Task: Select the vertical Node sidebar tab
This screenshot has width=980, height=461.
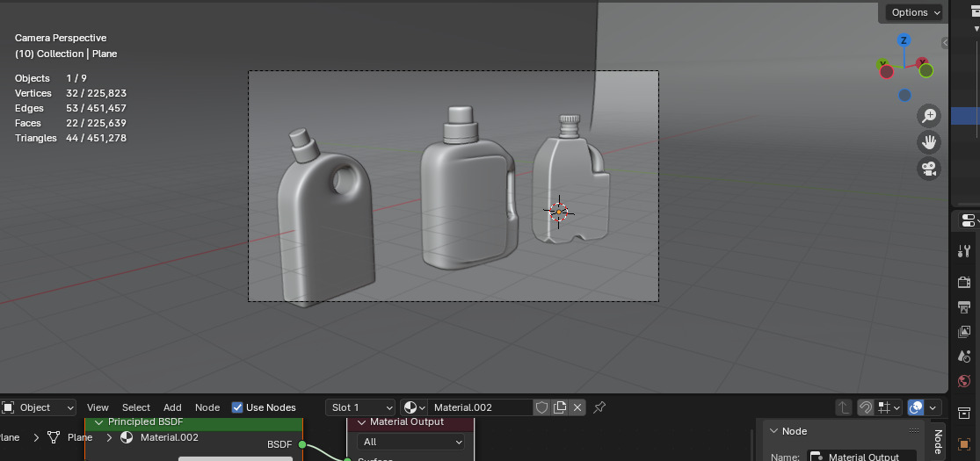Action: [938, 441]
